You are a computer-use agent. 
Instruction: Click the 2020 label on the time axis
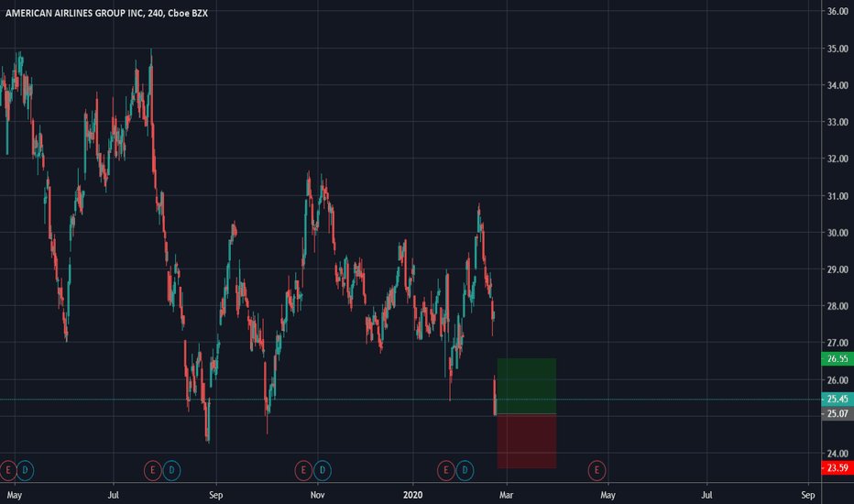[413, 495]
